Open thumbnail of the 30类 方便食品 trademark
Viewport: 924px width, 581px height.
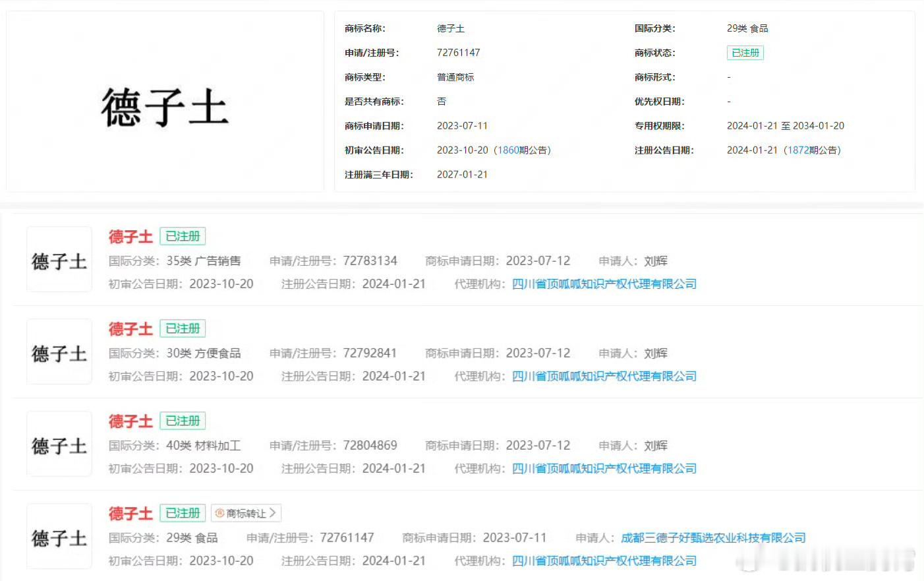(x=59, y=352)
